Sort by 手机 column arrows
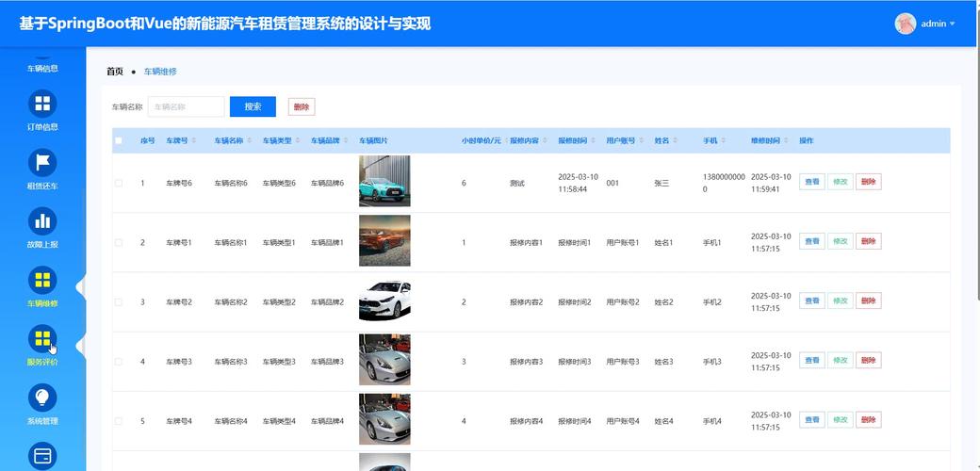The image size is (980, 471). pyautogui.click(x=723, y=141)
